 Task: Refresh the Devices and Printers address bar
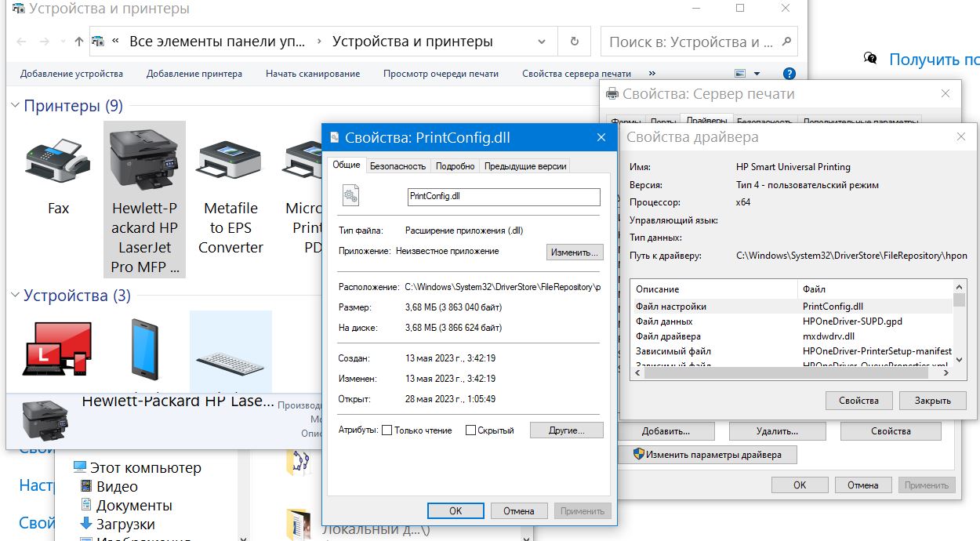(575, 42)
